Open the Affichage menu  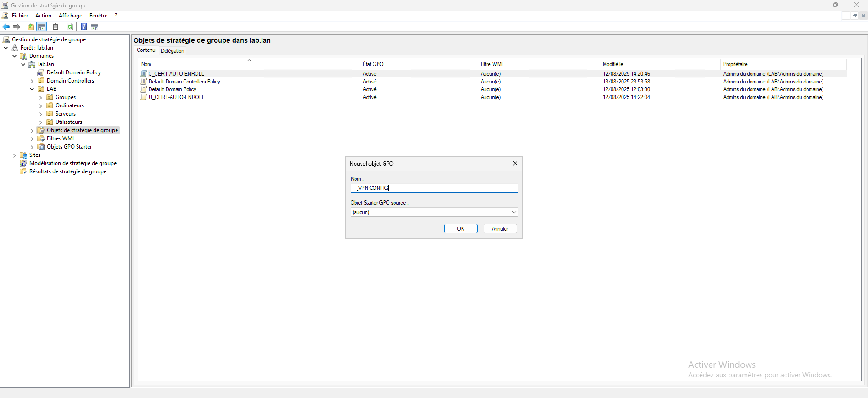(x=70, y=16)
